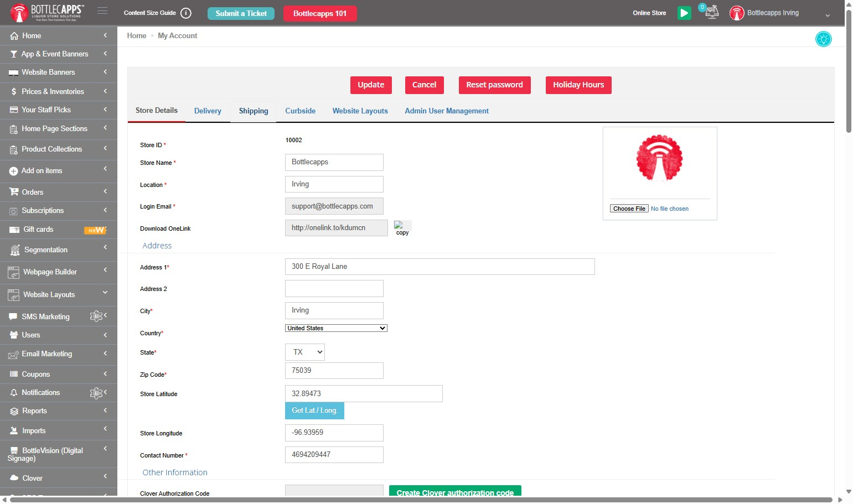853x504 pixels.
Task: Open BottleVision Digital Signage sidebar item
Action: coord(59,454)
